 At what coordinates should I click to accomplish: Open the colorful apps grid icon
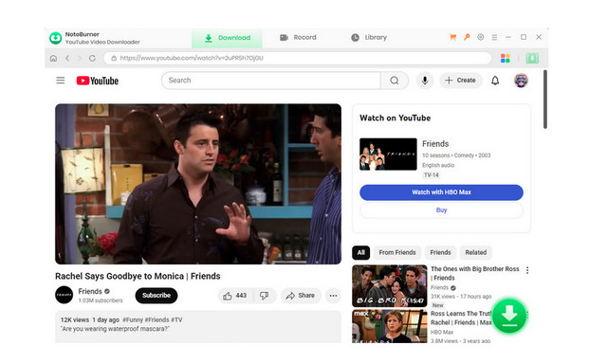pyautogui.click(x=506, y=58)
